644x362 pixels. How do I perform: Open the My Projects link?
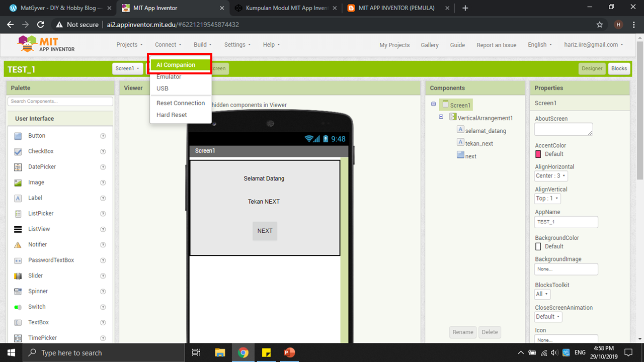coord(394,45)
